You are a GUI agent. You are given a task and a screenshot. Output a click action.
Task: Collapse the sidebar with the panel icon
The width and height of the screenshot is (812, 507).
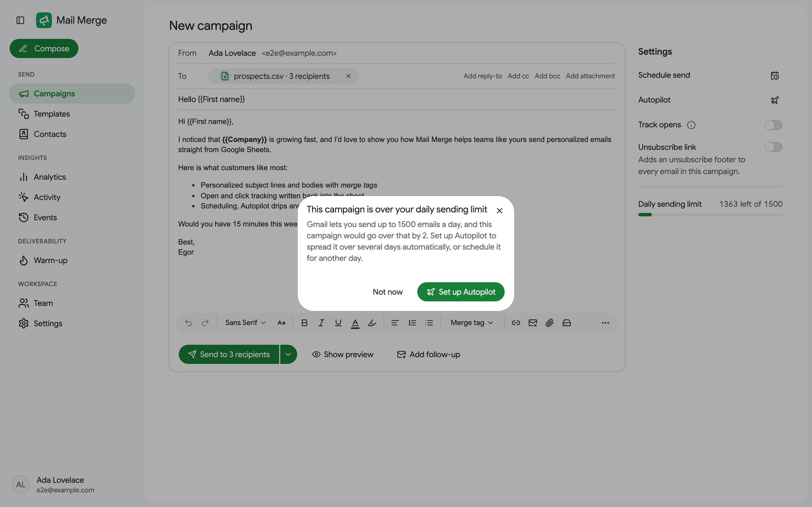click(x=20, y=21)
